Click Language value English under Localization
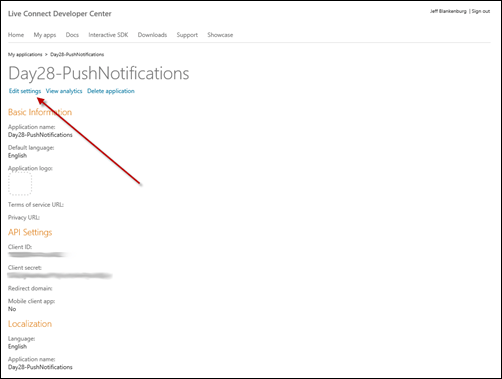The image size is (502, 379). tap(17, 347)
